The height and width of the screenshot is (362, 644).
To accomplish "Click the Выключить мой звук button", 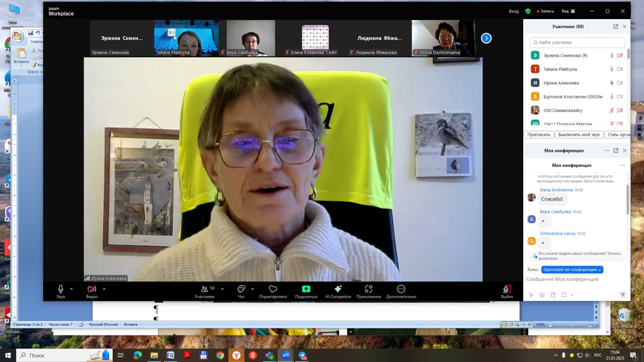I will [579, 135].
